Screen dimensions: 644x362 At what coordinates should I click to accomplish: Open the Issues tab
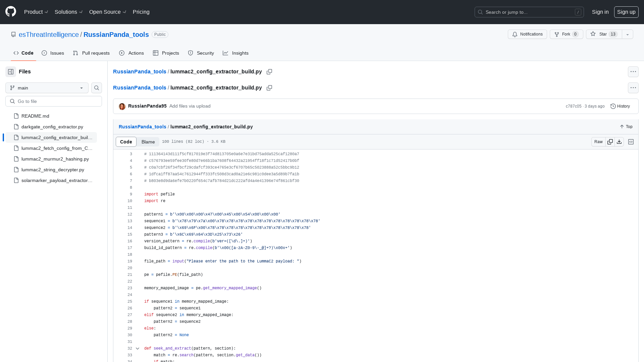(x=53, y=53)
